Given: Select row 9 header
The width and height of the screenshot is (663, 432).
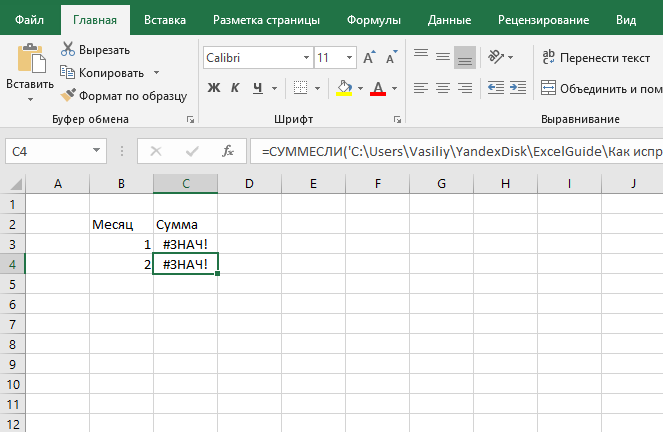Looking at the screenshot, I should coord(12,364).
